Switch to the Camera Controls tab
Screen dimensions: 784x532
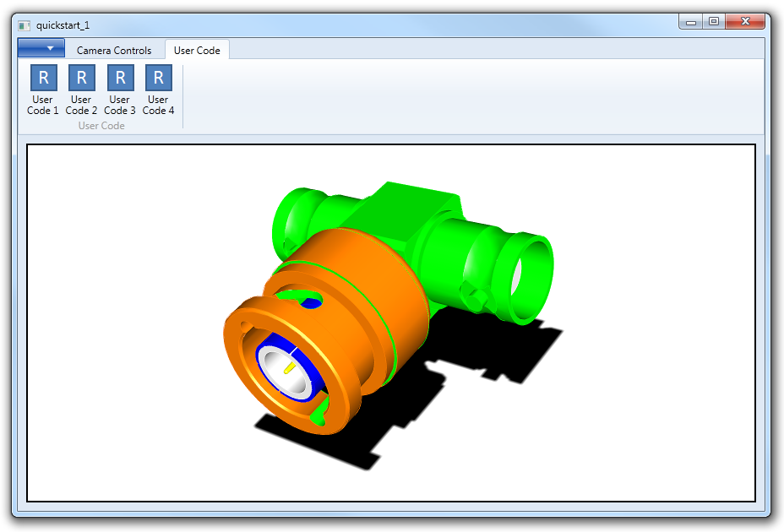114,51
